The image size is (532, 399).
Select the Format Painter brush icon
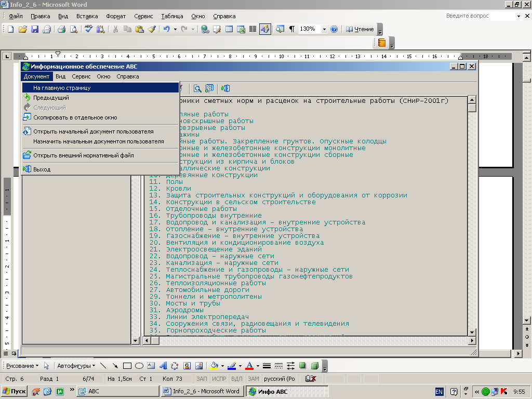[152, 29]
